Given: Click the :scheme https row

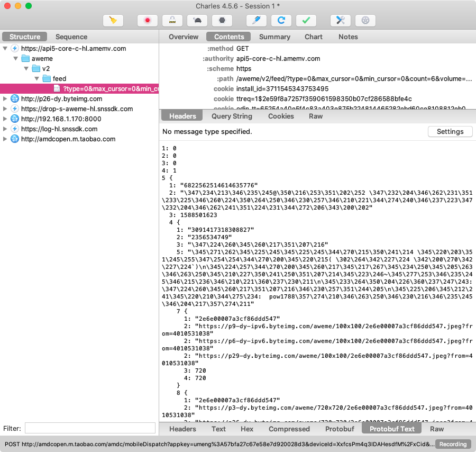Looking at the screenshot, I should [317, 69].
